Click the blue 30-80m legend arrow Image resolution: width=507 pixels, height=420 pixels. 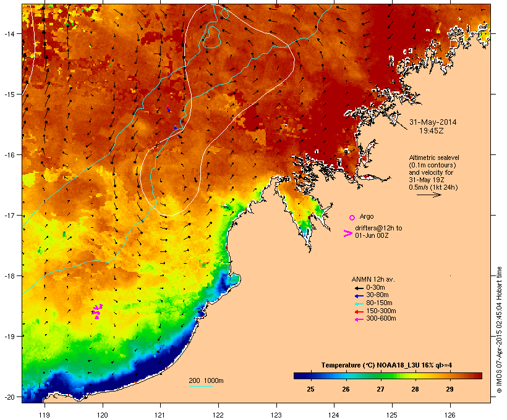coord(359,296)
